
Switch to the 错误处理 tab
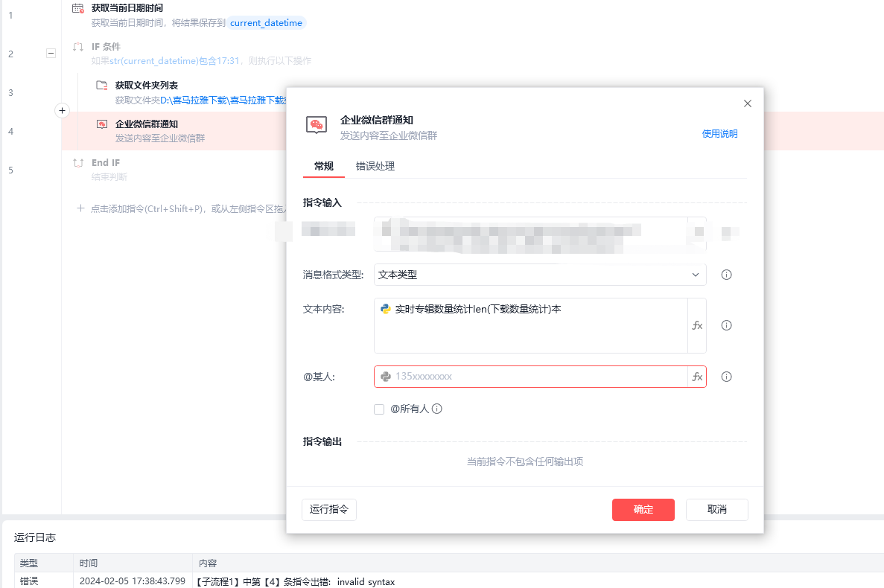click(x=375, y=166)
